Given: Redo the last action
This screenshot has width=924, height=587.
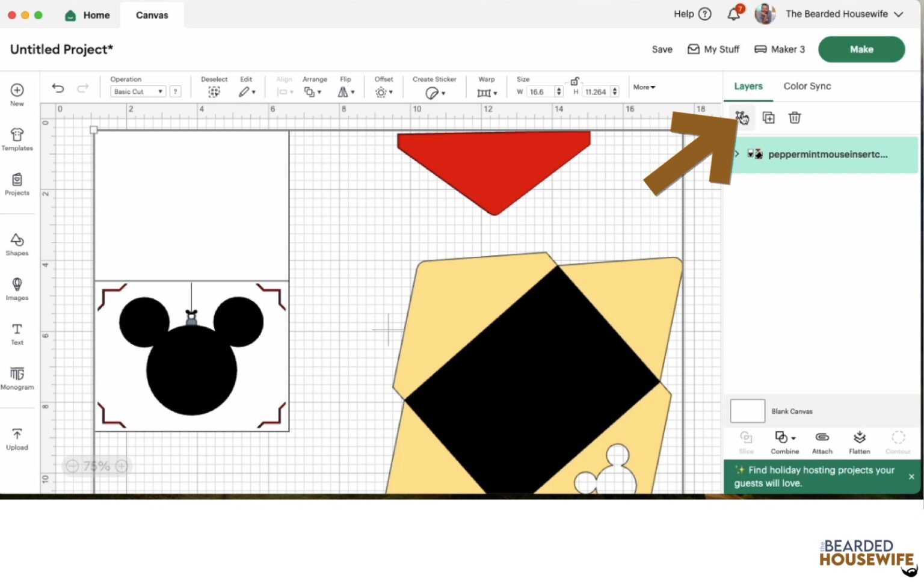Looking at the screenshot, I should 82,88.
